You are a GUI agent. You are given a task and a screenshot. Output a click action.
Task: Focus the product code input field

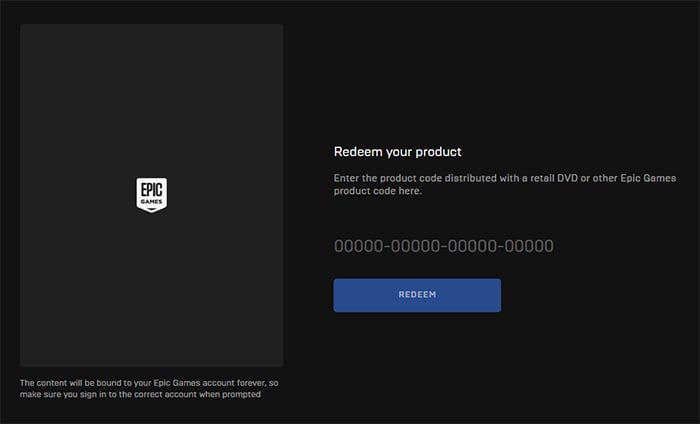point(444,246)
